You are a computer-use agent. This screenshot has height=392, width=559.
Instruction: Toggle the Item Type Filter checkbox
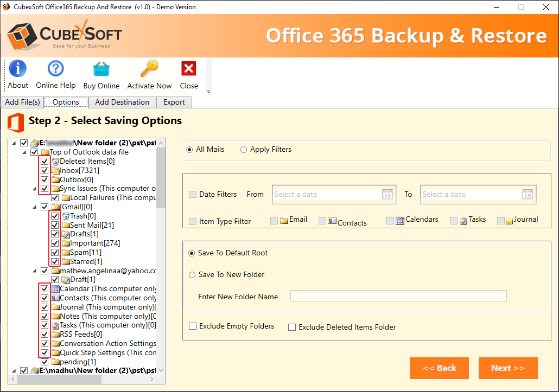point(193,221)
